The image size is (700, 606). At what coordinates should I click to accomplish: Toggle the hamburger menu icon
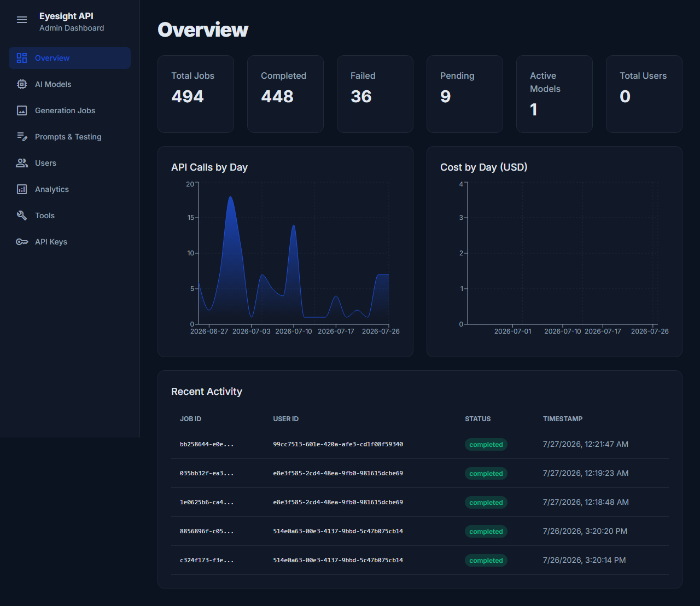click(22, 20)
